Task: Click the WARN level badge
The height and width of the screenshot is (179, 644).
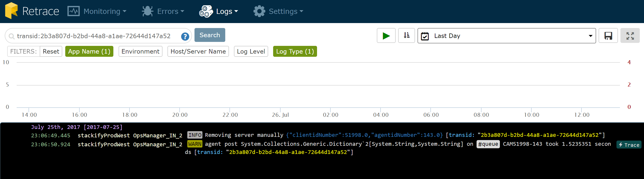Action: [195, 144]
